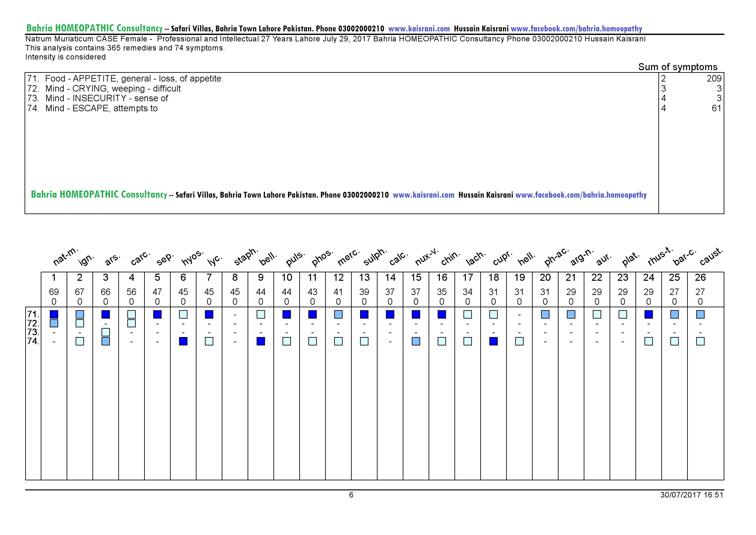This screenshot has width=756, height=535.
Task: Click the ign. remedy column label
Action: coord(86,260)
